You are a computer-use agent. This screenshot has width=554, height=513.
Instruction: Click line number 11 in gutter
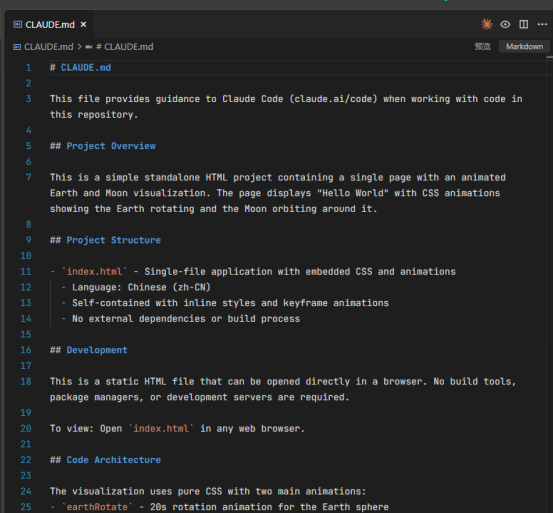coord(26,271)
